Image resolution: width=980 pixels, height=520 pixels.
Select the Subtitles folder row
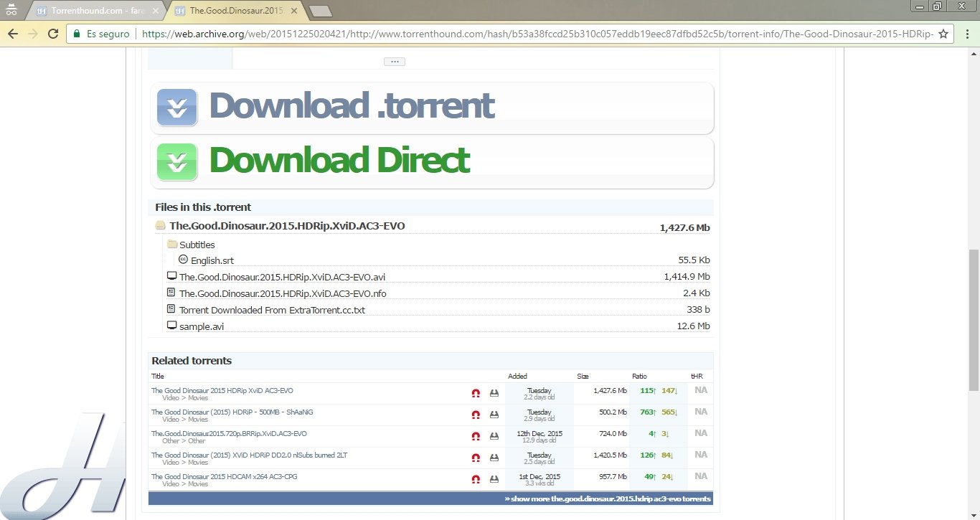197,245
